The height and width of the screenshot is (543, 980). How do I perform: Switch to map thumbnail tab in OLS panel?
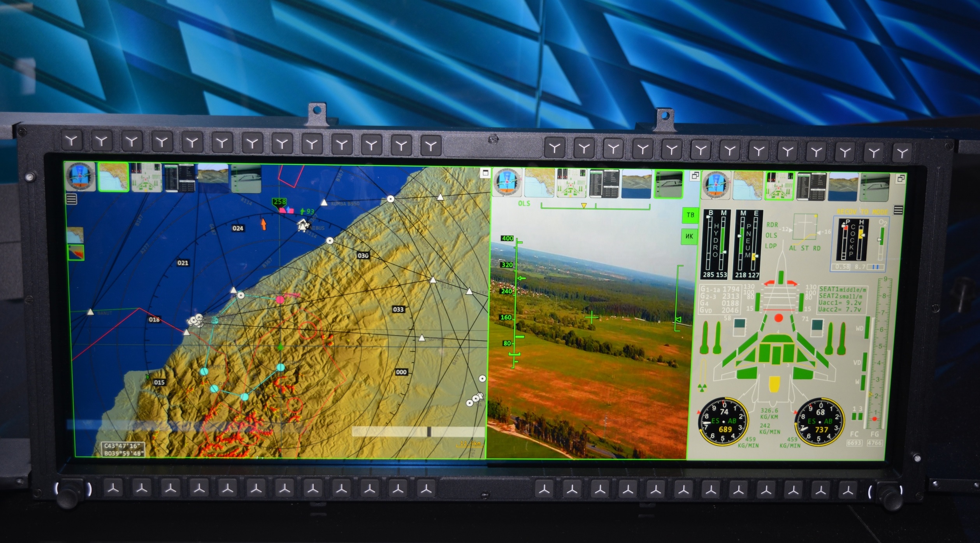pos(539,183)
